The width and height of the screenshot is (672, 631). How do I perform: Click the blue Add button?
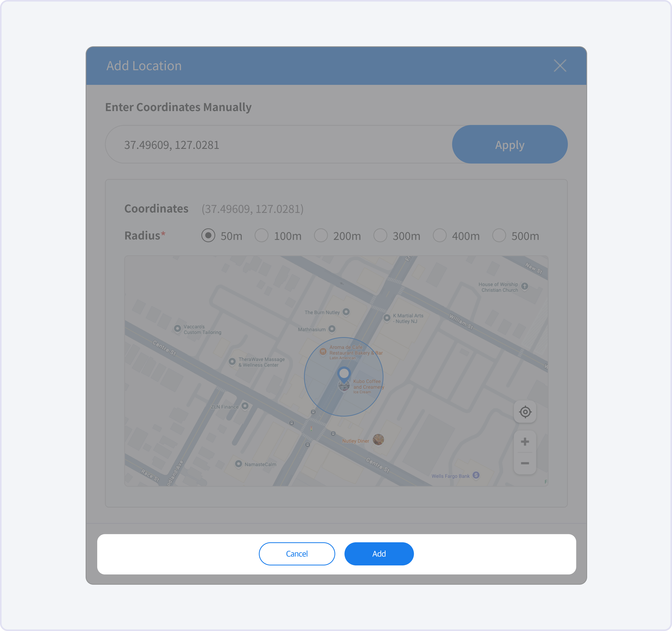pos(379,554)
